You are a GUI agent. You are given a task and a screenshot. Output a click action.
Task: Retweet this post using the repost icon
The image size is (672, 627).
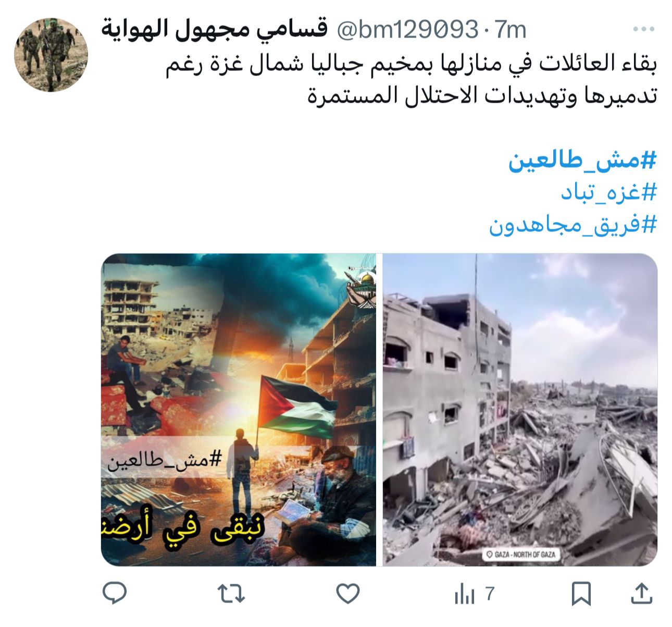click(x=231, y=594)
